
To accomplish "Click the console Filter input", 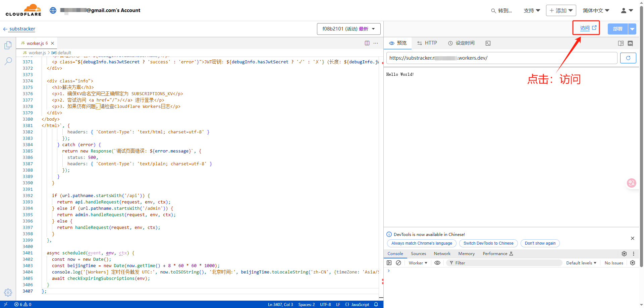I will 504,263.
